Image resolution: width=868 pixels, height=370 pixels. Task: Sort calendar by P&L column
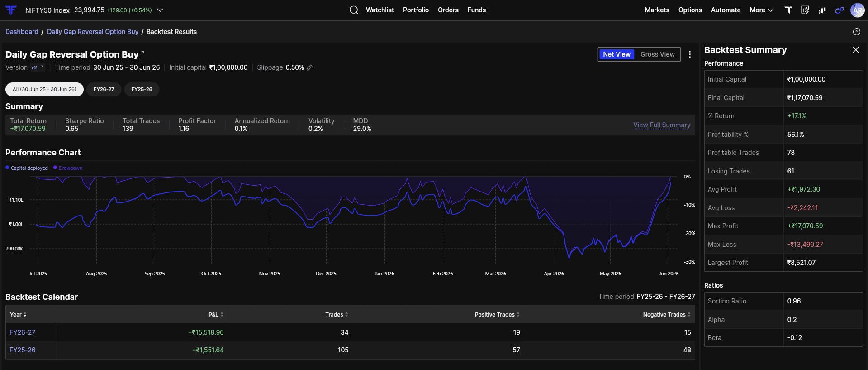pyautogui.click(x=216, y=314)
